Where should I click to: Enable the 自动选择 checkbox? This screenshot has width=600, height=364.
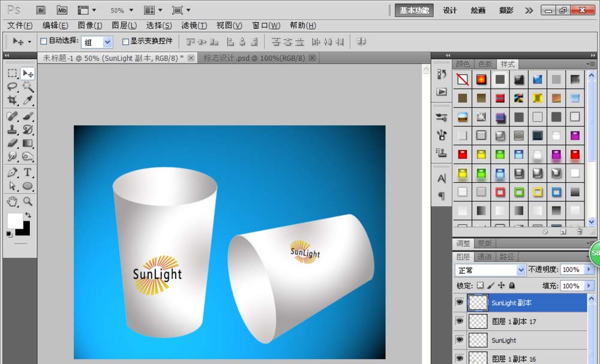(44, 41)
